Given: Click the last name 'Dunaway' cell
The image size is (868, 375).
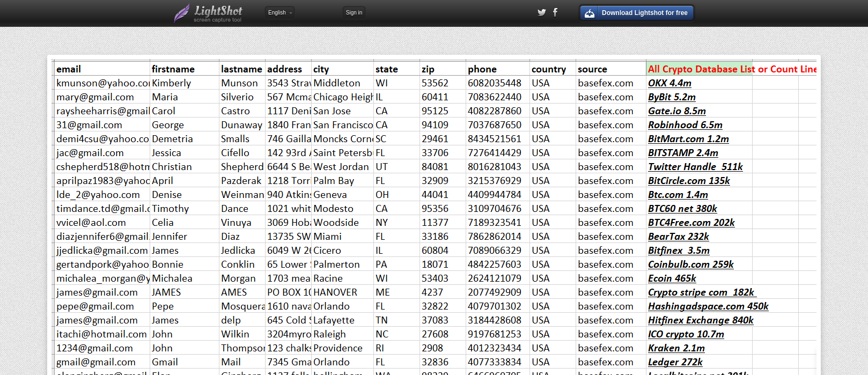Looking at the screenshot, I should [241, 125].
